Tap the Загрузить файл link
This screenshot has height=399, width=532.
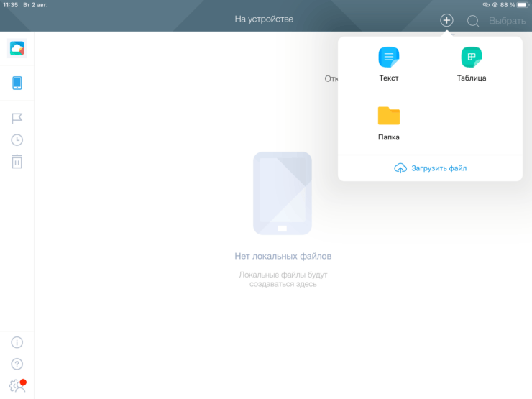pyautogui.click(x=431, y=168)
